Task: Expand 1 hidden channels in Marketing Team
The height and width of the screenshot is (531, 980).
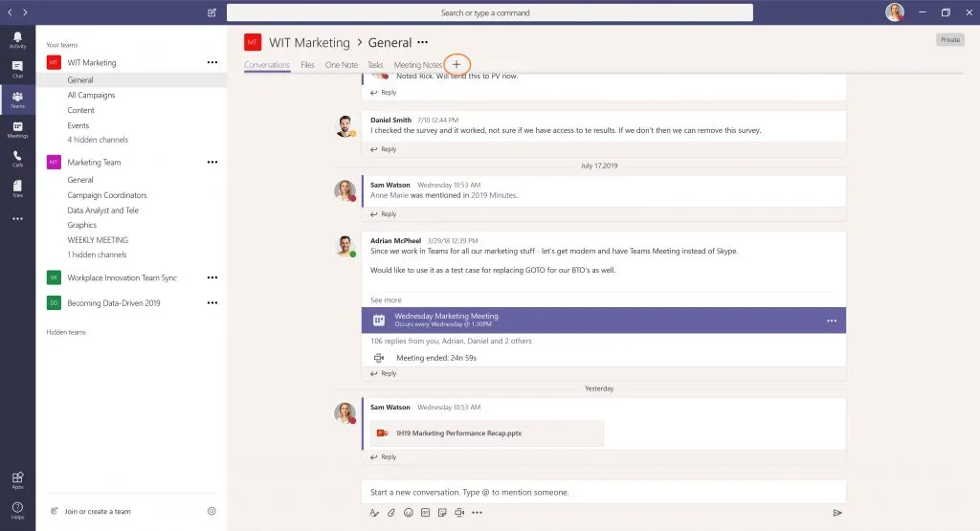Action: [x=97, y=254]
